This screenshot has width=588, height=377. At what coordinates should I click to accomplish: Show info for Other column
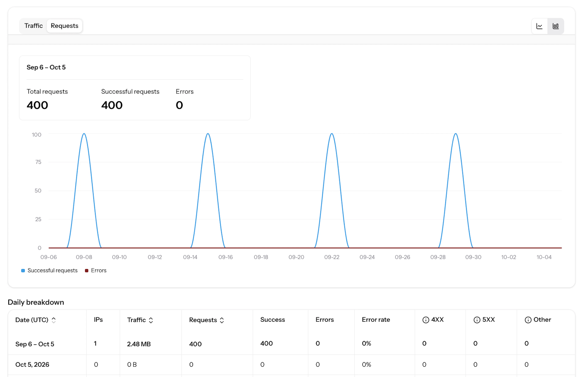point(528,320)
